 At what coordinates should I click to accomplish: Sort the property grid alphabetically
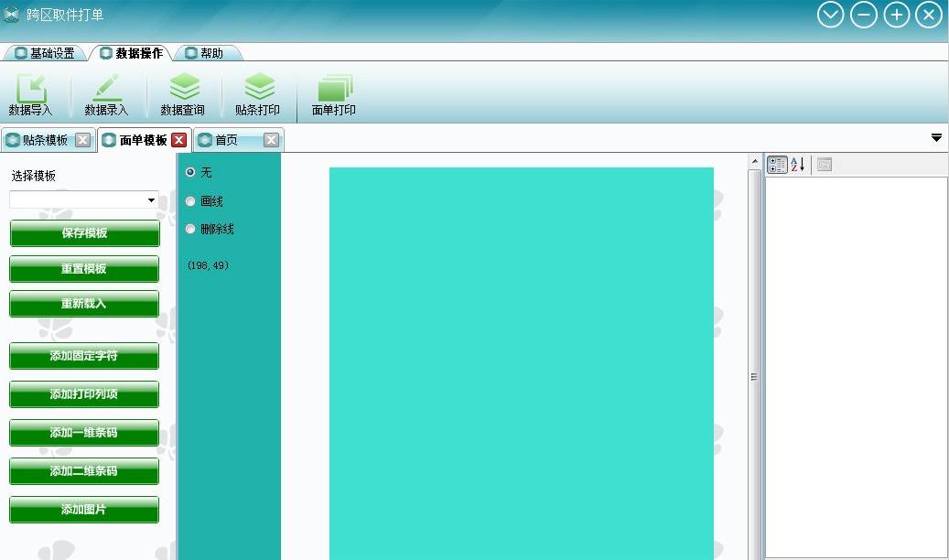(x=797, y=165)
